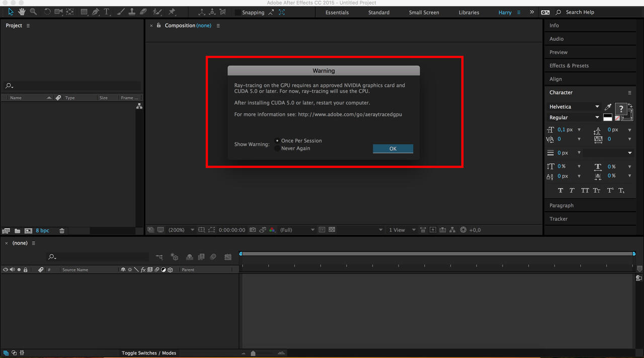The image size is (644, 358).
Task: Click the Toggle Switches / Modes button
Action: [x=149, y=353]
